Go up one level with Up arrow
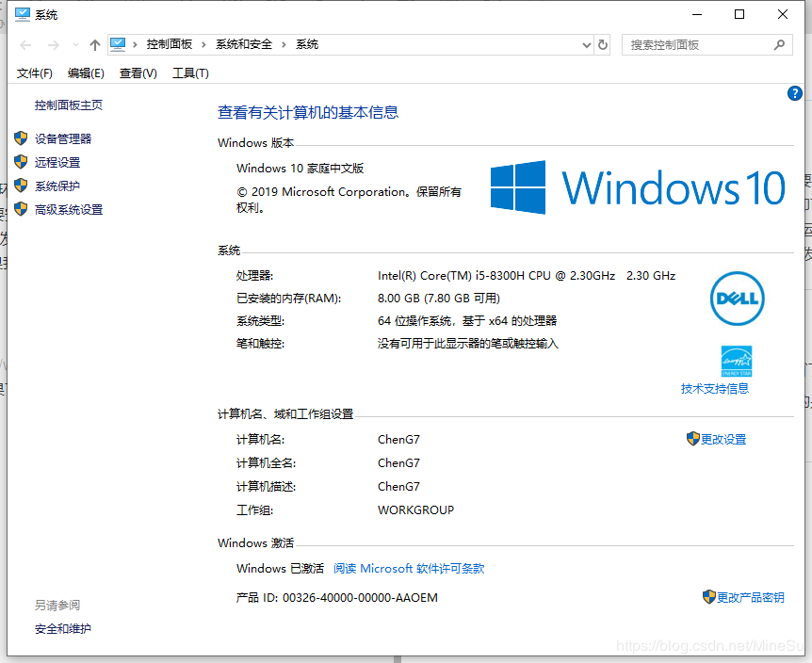This screenshot has width=812, height=663. pos(95,45)
